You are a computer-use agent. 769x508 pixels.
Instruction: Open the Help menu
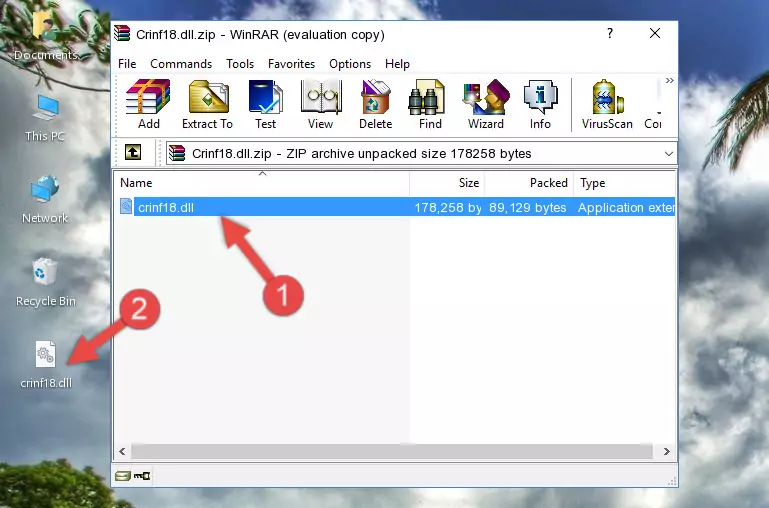pyautogui.click(x=397, y=64)
